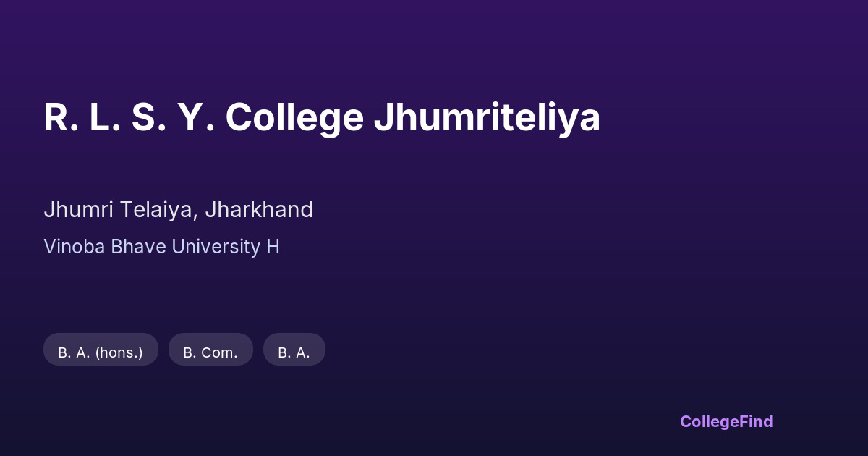Click the CollegeFind brand logo
The image size is (868, 456).
tap(726, 421)
